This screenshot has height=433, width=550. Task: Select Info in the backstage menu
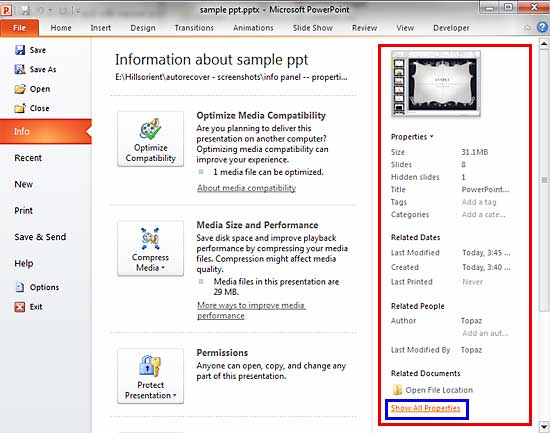[46, 131]
